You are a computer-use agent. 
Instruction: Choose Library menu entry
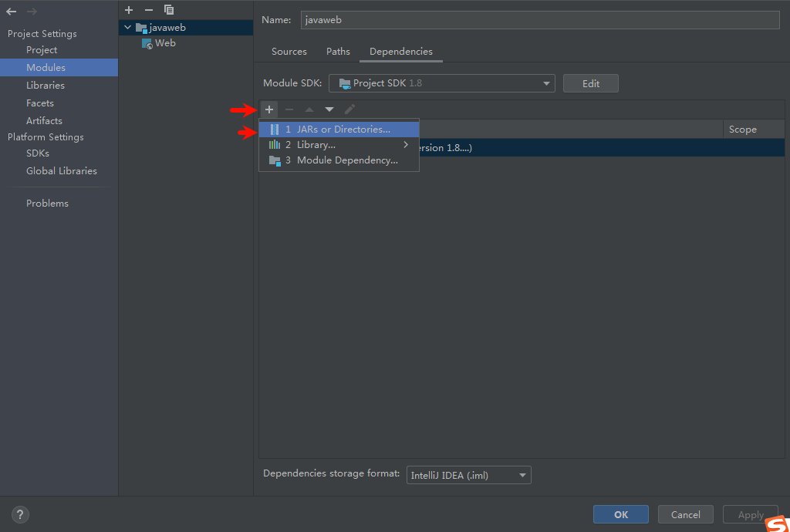339,145
